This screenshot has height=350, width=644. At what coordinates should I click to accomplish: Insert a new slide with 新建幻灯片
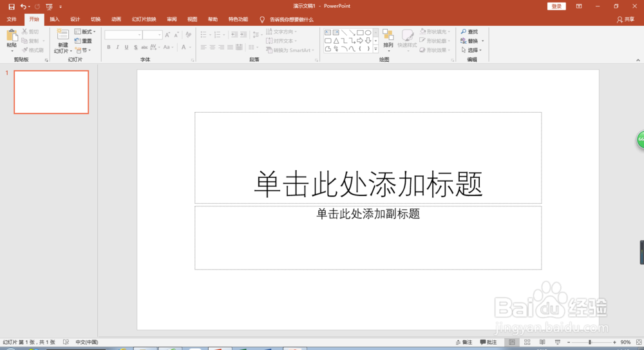[63, 41]
